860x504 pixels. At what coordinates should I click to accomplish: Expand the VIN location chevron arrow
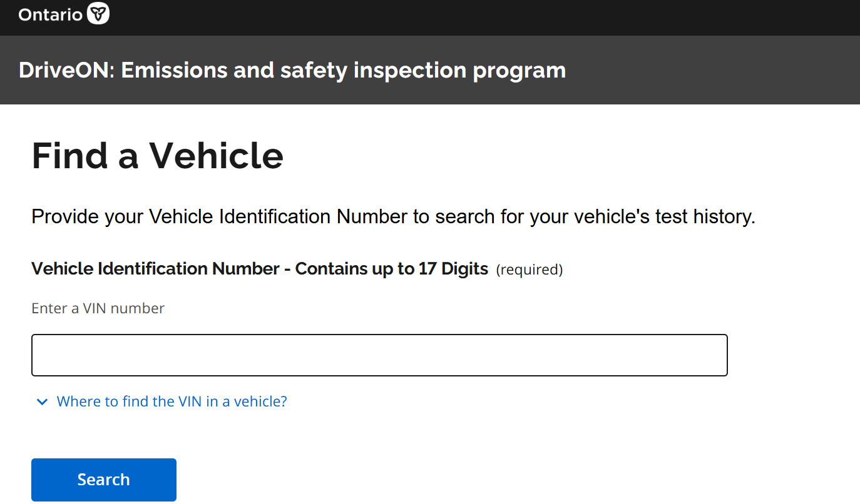tap(42, 401)
